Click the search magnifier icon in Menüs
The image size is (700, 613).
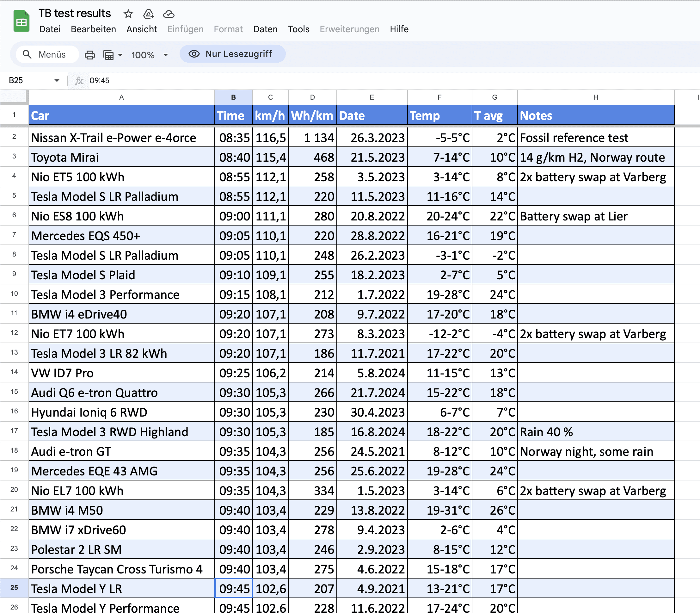click(x=27, y=54)
